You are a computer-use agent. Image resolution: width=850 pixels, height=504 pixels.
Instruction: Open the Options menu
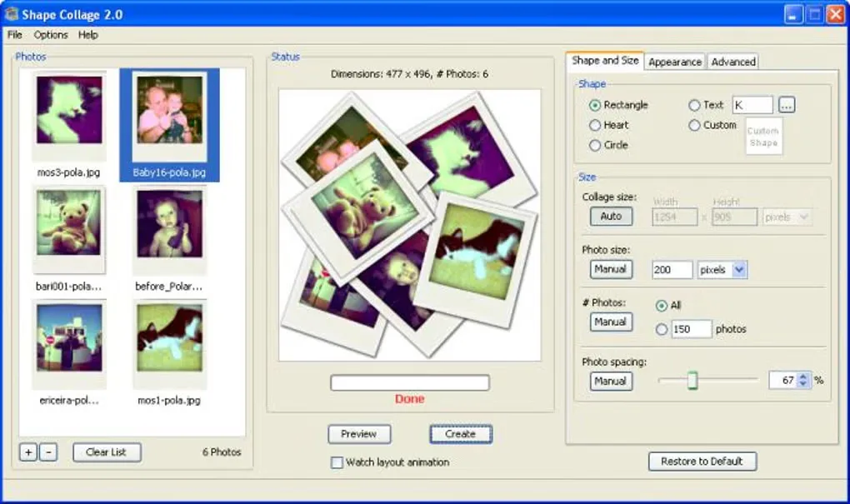point(51,35)
